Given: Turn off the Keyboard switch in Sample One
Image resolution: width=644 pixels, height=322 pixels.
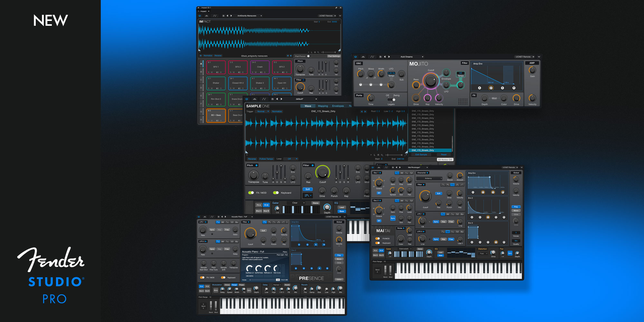Looking at the screenshot, I should tap(276, 193).
